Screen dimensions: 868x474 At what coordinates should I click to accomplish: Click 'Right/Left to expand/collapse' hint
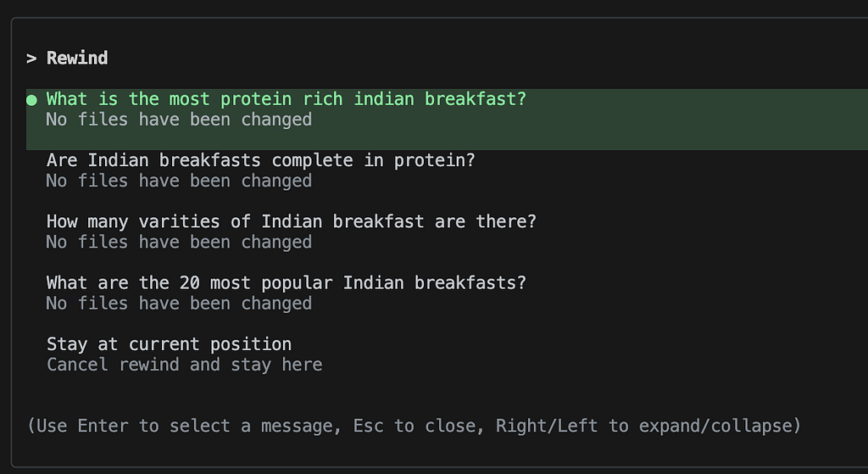645,426
